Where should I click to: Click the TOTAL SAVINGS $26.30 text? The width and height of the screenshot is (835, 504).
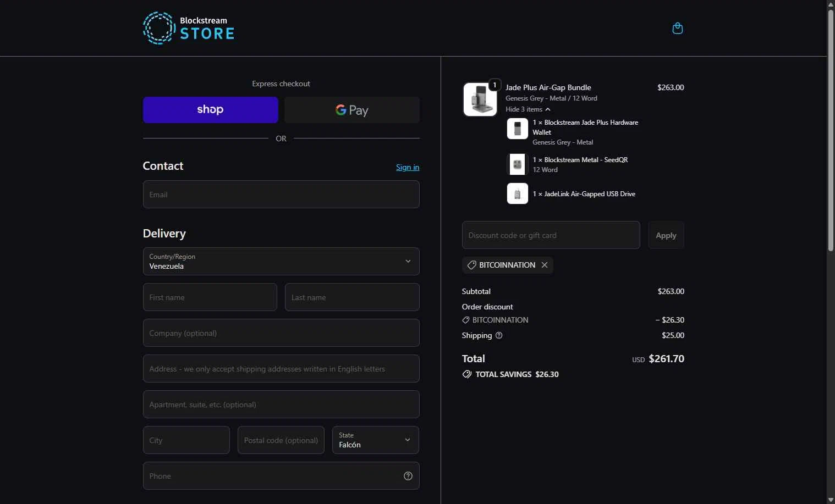(x=517, y=374)
